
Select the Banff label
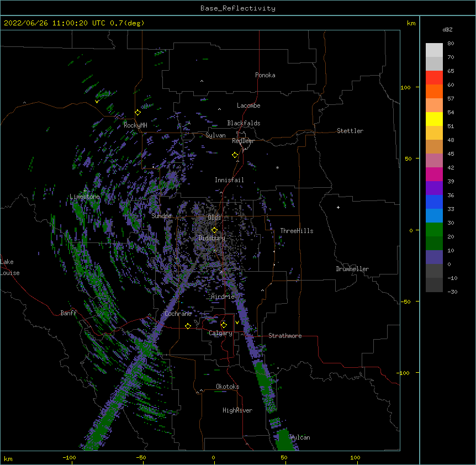pos(68,313)
